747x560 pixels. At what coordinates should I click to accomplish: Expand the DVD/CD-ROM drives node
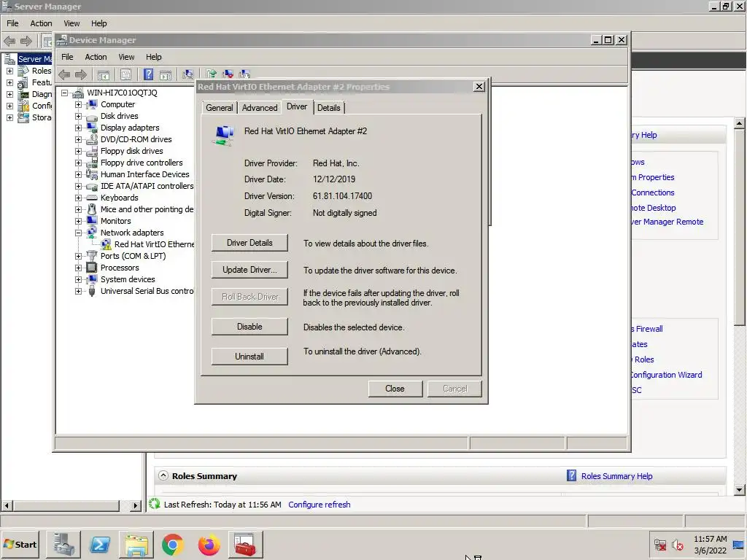(x=78, y=139)
